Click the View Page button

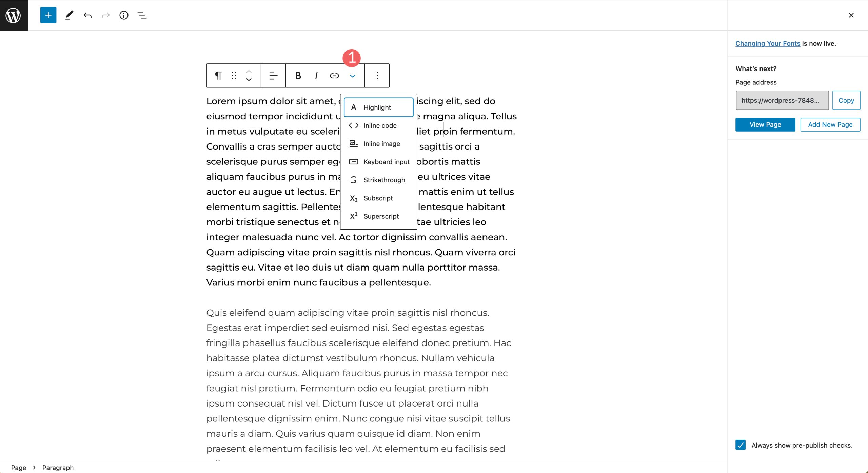tap(765, 124)
